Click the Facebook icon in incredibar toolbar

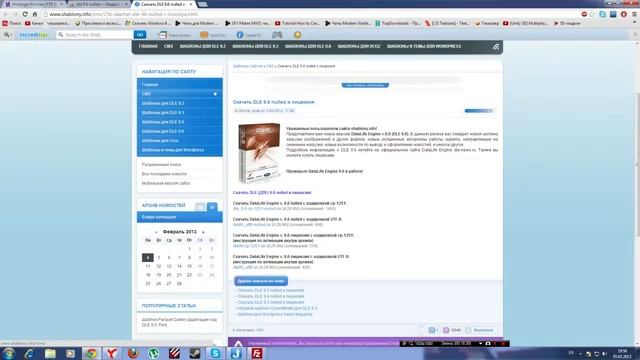coord(240,35)
